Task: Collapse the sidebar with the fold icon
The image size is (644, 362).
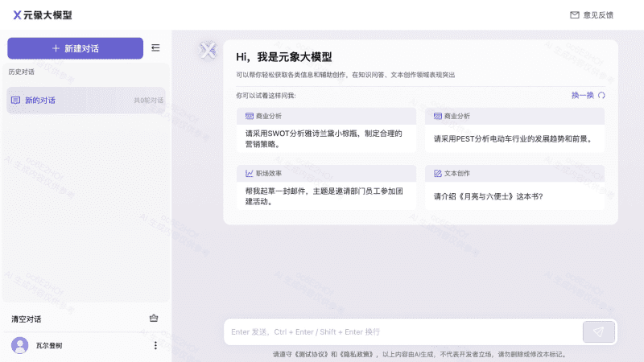Action: pos(155,48)
